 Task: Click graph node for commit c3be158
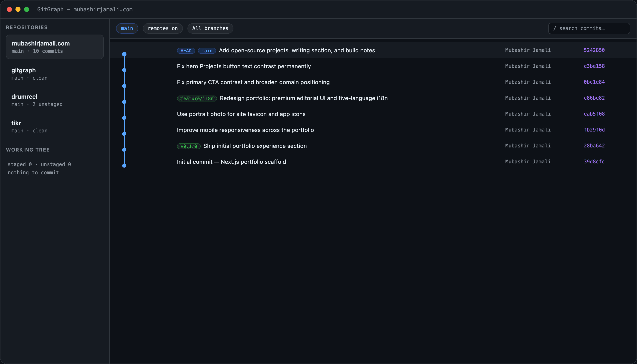coord(124,70)
